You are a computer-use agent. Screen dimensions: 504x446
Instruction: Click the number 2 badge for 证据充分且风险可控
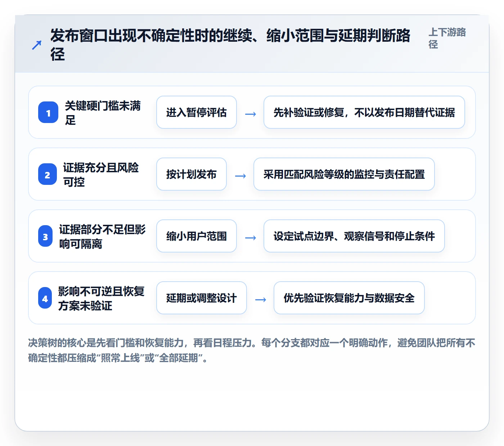pyautogui.click(x=48, y=174)
